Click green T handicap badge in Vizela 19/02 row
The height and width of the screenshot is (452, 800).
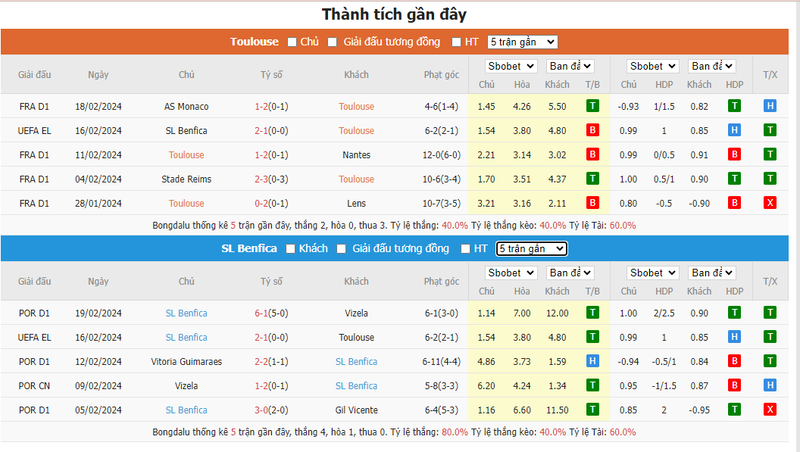(734, 313)
